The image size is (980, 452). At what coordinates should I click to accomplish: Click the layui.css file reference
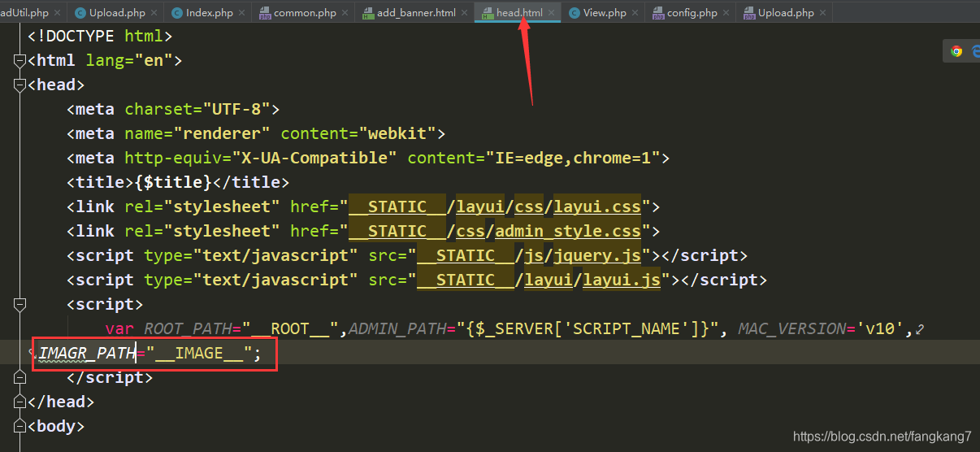coord(597,206)
